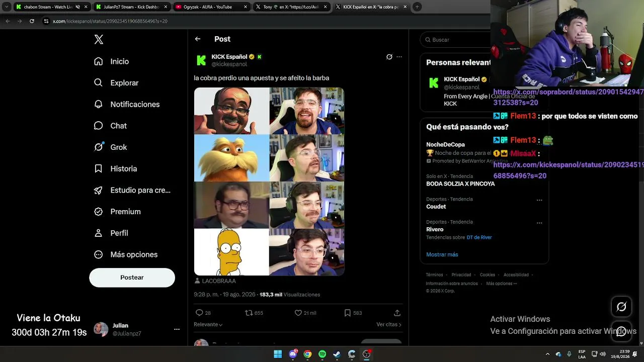Open the Accesibilidad footer link
This screenshot has height=362, width=644.
(x=516, y=275)
